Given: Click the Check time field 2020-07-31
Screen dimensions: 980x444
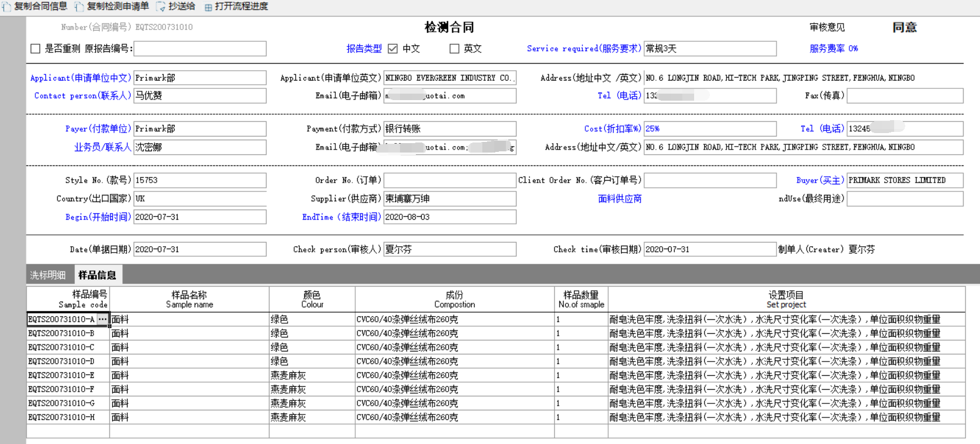Looking at the screenshot, I should [x=710, y=249].
